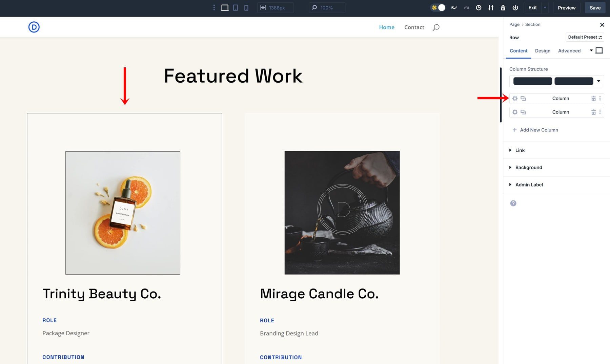Click the Divi logo in site header
The width and height of the screenshot is (610, 364).
(x=34, y=27)
